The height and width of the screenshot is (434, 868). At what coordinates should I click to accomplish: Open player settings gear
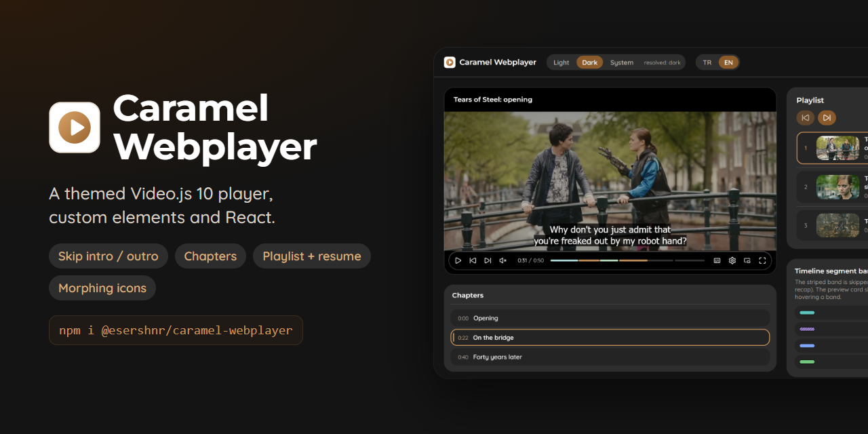(732, 260)
